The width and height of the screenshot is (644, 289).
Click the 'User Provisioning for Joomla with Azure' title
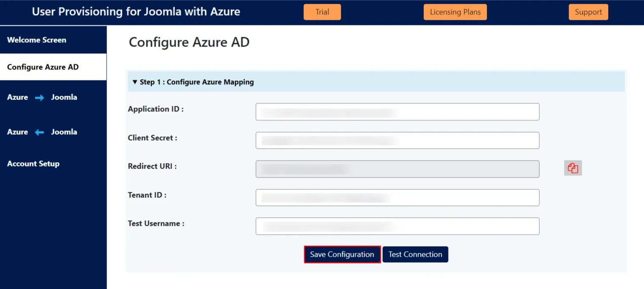(136, 11)
